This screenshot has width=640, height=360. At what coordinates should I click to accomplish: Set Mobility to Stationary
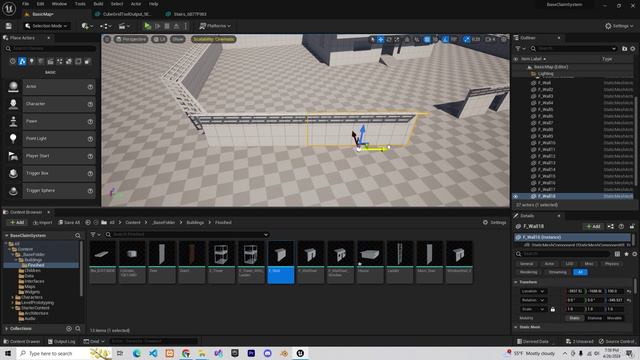(594, 318)
